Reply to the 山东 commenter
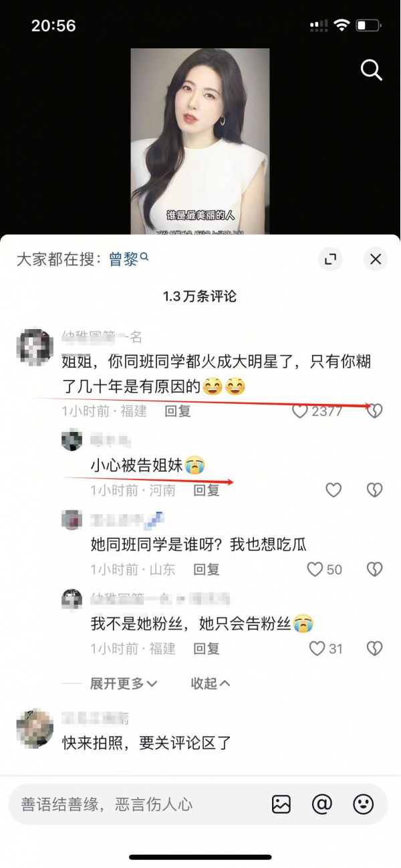 pyautogui.click(x=207, y=569)
